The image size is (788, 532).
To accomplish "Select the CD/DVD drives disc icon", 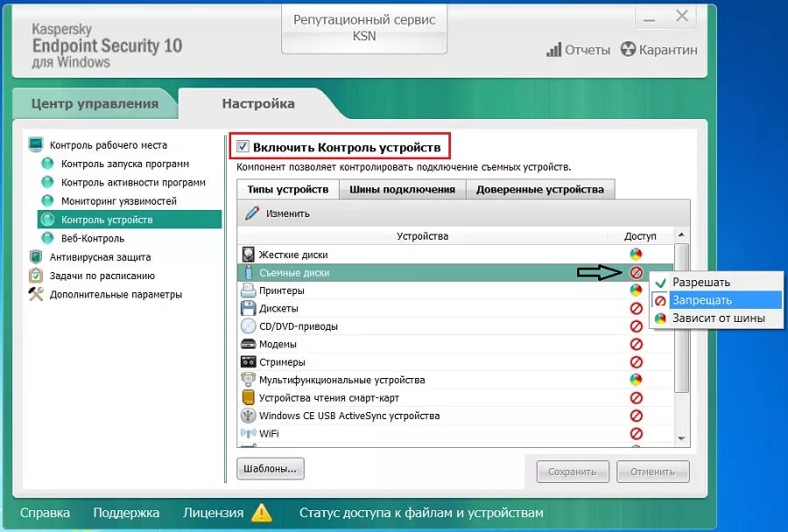I will pyautogui.click(x=248, y=326).
